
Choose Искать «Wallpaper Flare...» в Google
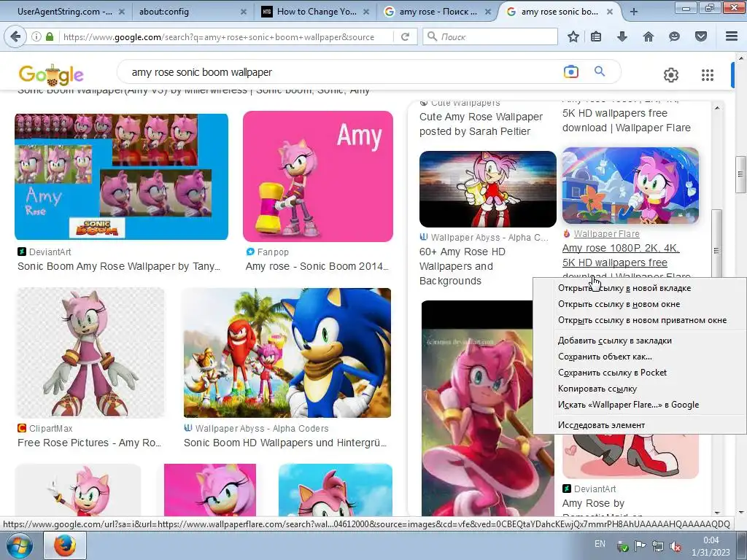click(x=628, y=405)
